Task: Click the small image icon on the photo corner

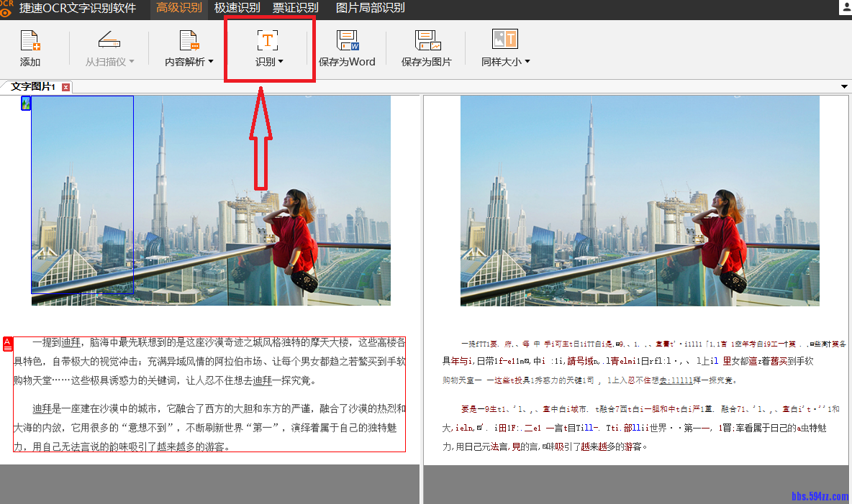Action: click(27, 103)
